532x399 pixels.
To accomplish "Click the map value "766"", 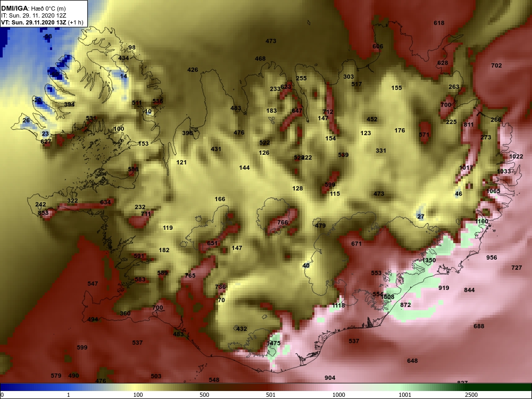I will 282,222.
